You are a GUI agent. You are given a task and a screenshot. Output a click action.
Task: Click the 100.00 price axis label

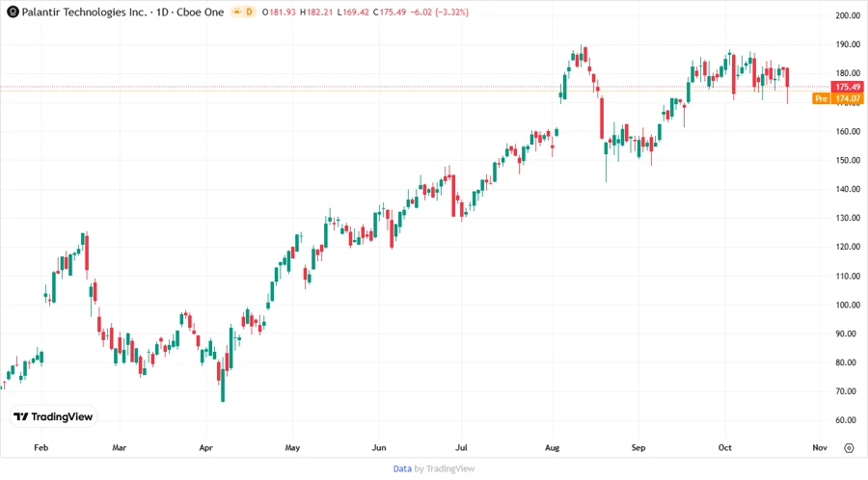[x=848, y=305]
